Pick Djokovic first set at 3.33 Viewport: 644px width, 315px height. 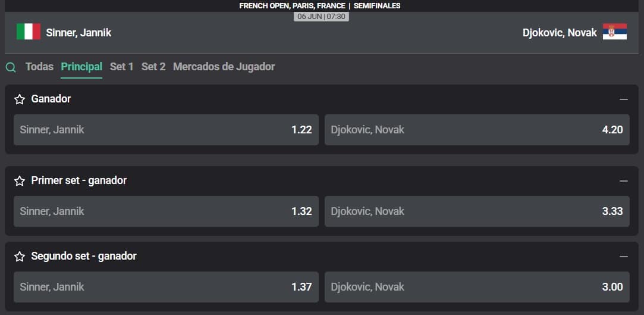[477, 211]
